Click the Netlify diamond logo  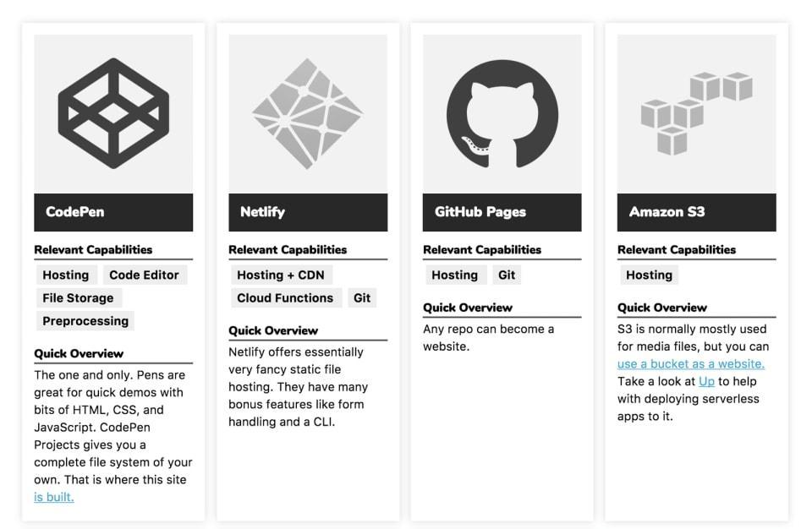(307, 112)
